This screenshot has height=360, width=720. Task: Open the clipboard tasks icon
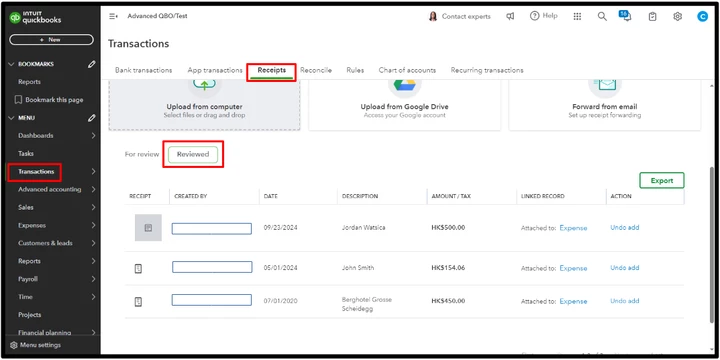point(652,17)
